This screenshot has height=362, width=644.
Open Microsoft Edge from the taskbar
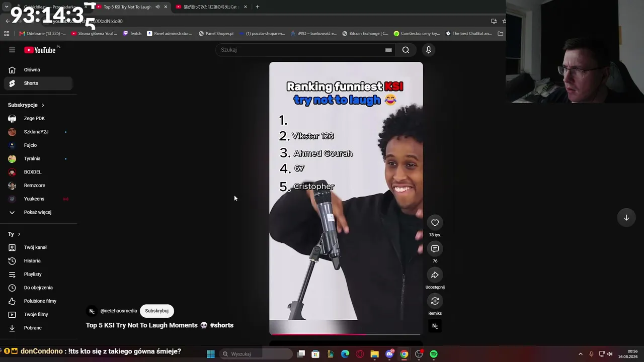345,354
